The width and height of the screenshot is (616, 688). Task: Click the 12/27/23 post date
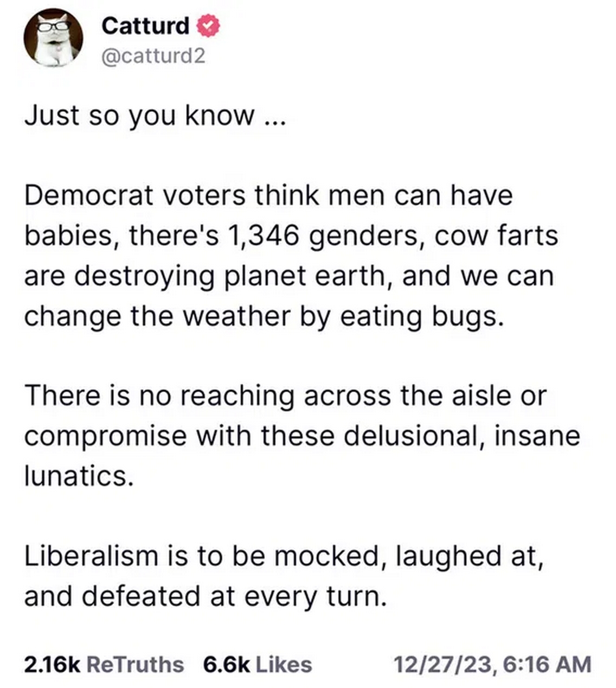(x=445, y=665)
